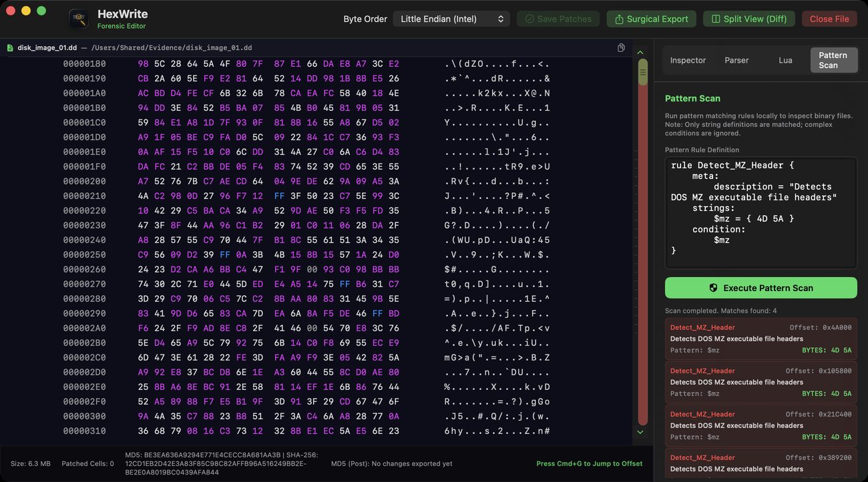This screenshot has height=482, width=868.
Task: Click inside the Pattern Rule Definition editor
Action: click(x=761, y=213)
